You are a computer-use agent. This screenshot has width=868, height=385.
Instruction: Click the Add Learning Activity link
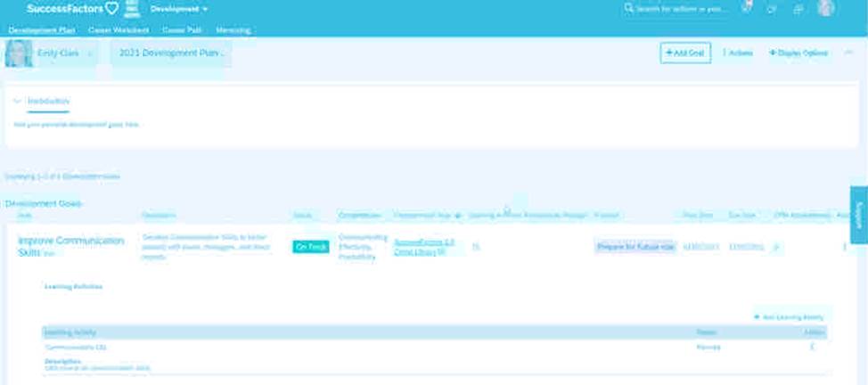789,317
